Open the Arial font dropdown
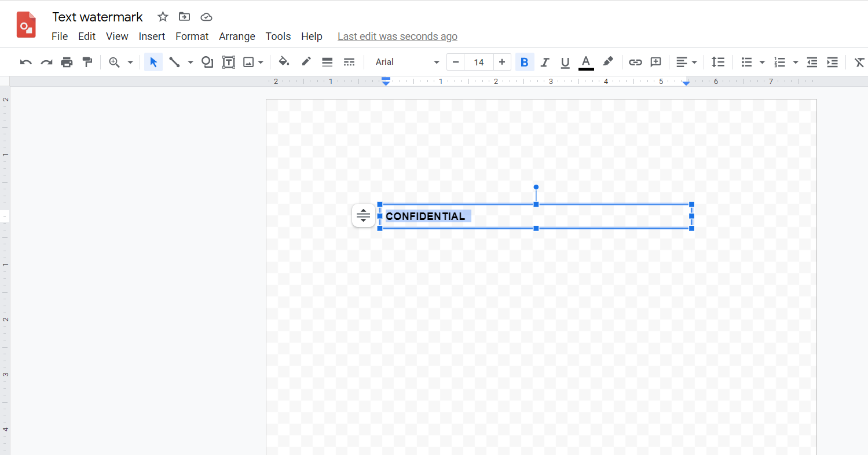Viewport: 868px width, 455px height. click(408, 62)
